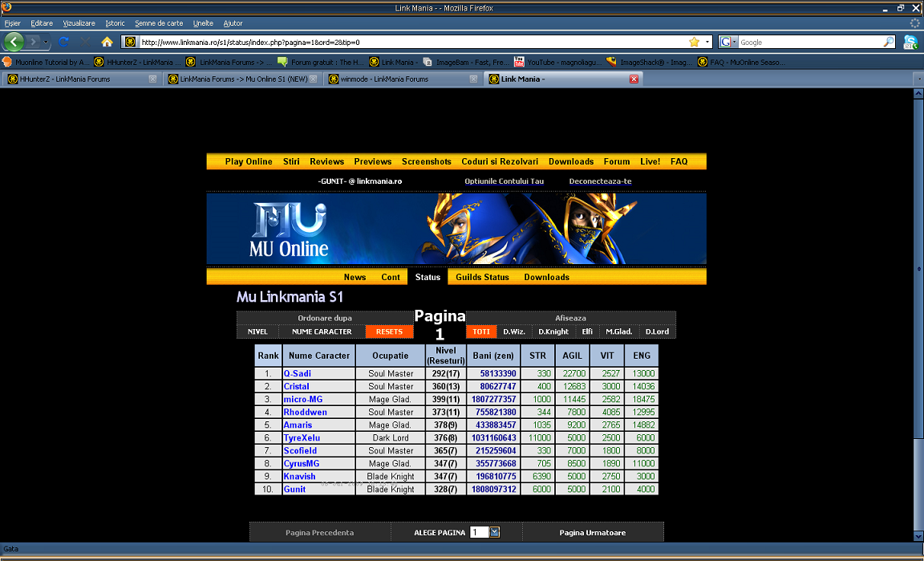Open Coduri si Rezolvari page
The width and height of the screenshot is (924, 561).
pos(500,161)
